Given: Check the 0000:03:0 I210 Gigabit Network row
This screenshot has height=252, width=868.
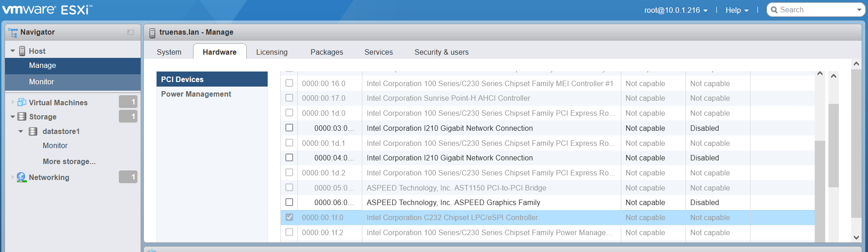Looking at the screenshot, I should 289,128.
